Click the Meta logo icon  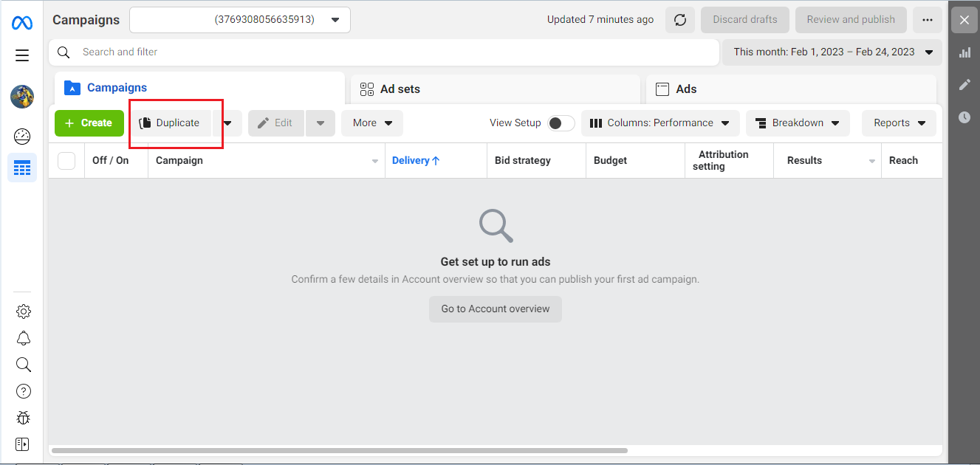coord(22,23)
